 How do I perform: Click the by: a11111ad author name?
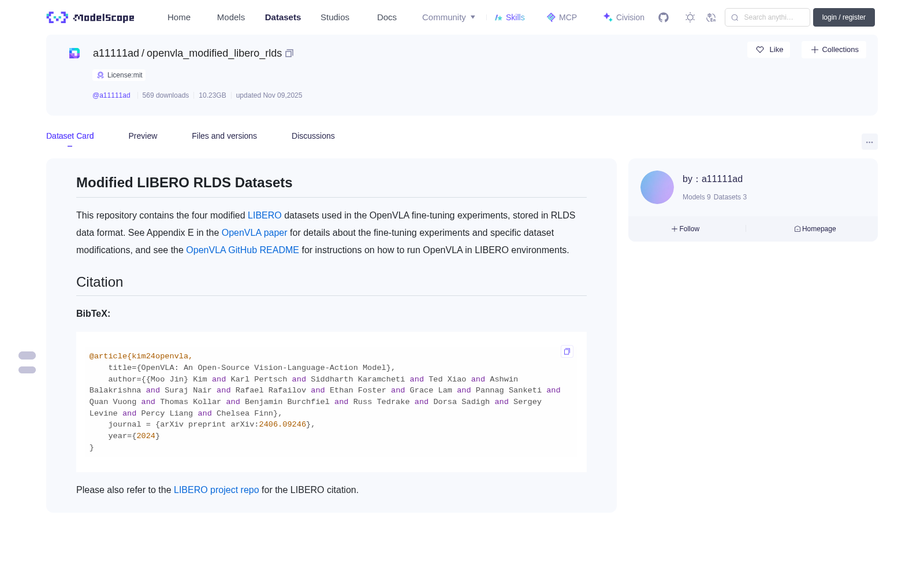click(713, 179)
